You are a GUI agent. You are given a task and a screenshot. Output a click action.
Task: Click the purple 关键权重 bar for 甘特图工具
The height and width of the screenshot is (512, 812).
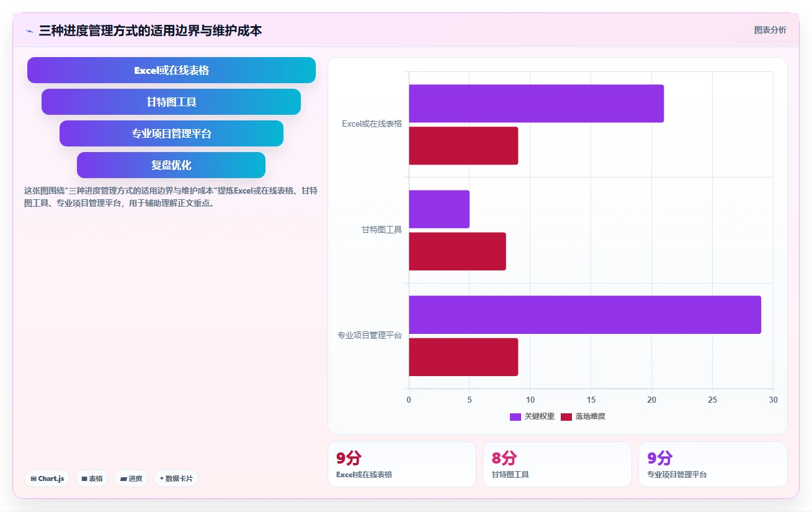click(x=439, y=209)
